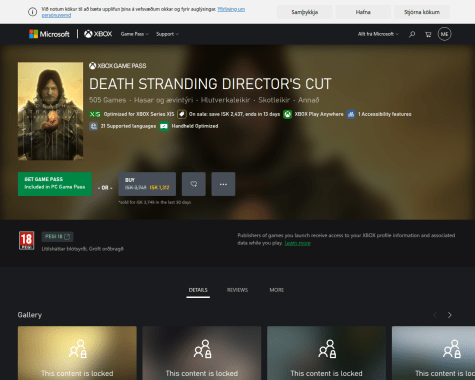Screen dimensions: 475x380
Task: Click the Xbox Play Anywhere icon
Action: (287, 114)
